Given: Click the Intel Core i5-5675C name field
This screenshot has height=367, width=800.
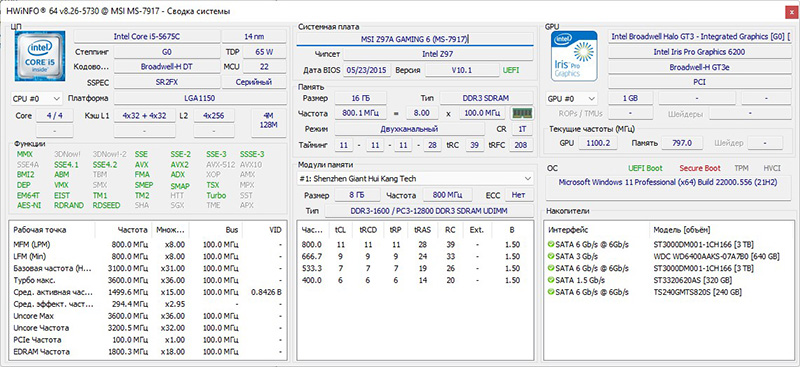Looking at the screenshot, I should [147, 37].
